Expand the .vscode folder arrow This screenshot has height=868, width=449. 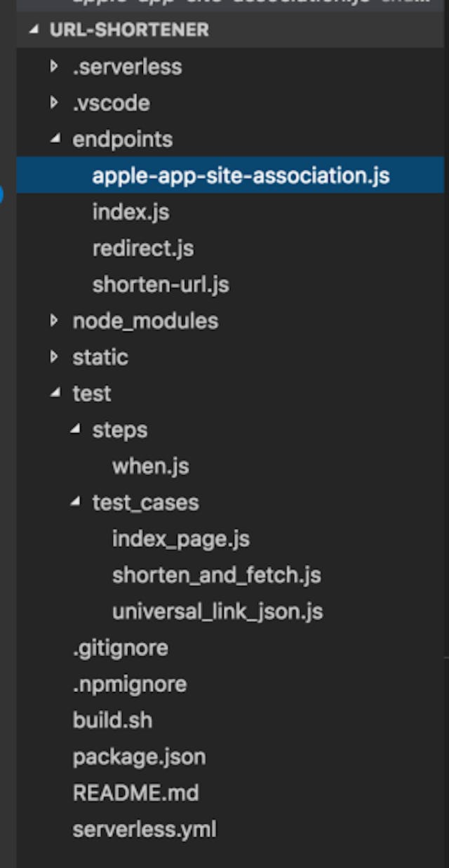[55, 103]
